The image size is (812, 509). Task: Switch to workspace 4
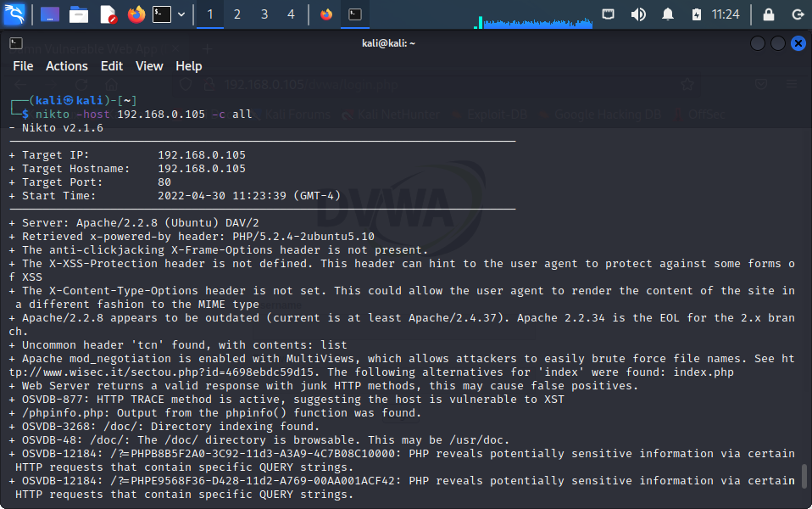[291, 14]
